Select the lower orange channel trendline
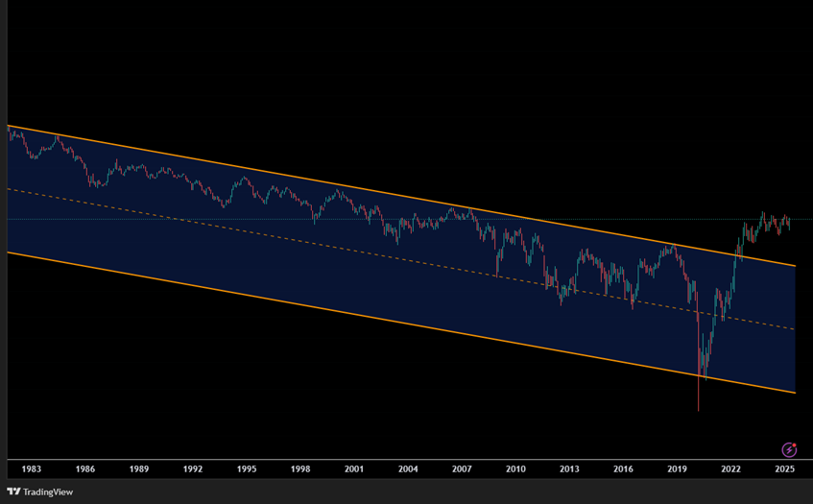This screenshot has height=504, width=813. [x=401, y=323]
